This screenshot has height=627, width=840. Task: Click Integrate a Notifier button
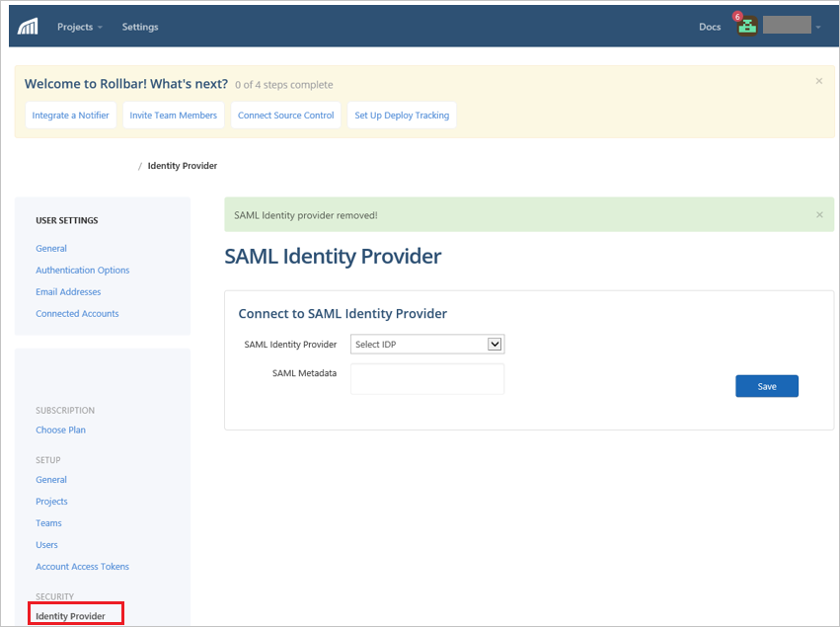tap(71, 116)
